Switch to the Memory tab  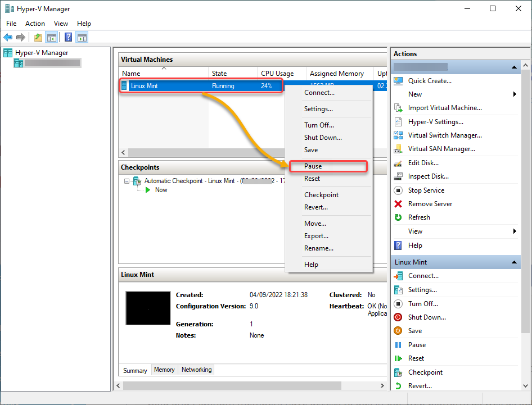point(164,370)
